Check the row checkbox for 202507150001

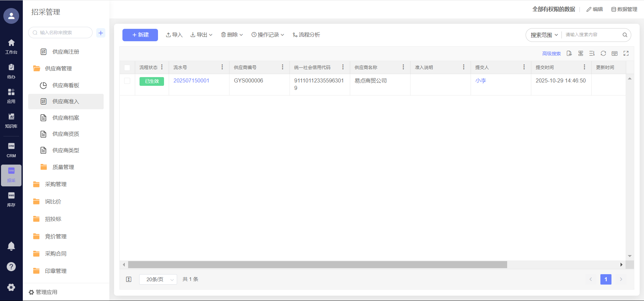[127, 81]
